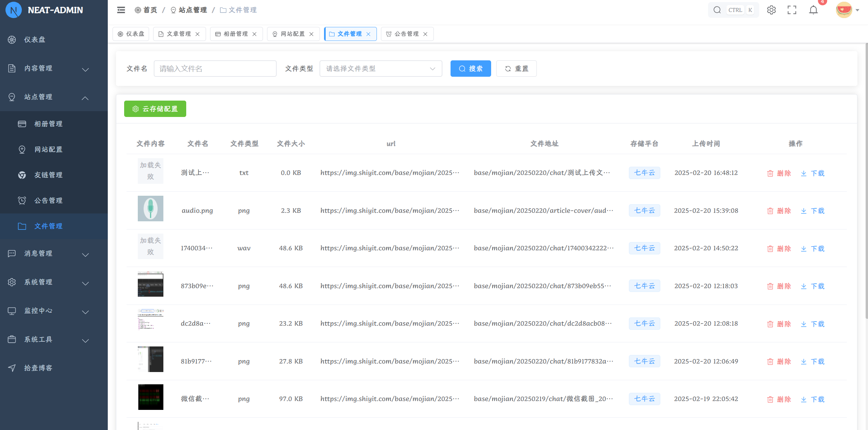868x430 pixels.
Task: Click the blue 搜索 button
Action: (470, 69)
